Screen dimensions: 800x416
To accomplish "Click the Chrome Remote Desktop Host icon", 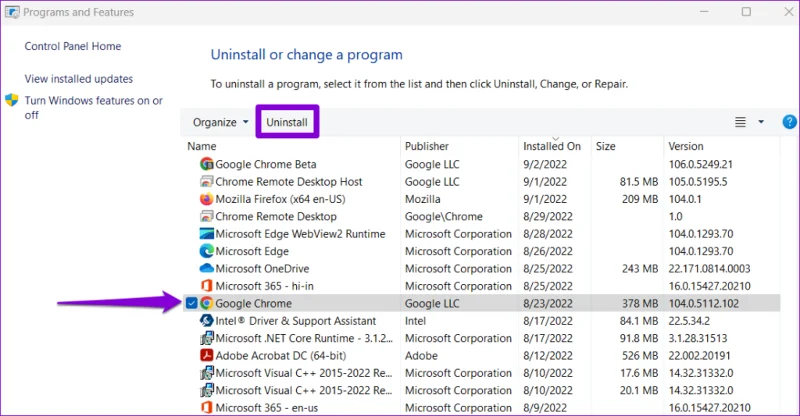I will coord(207,182).
